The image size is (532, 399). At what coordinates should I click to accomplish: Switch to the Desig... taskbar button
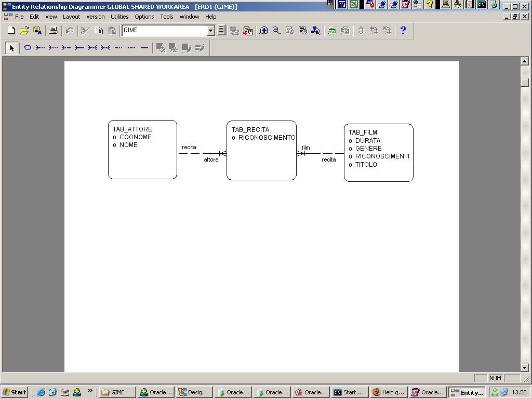click(194, 392)
